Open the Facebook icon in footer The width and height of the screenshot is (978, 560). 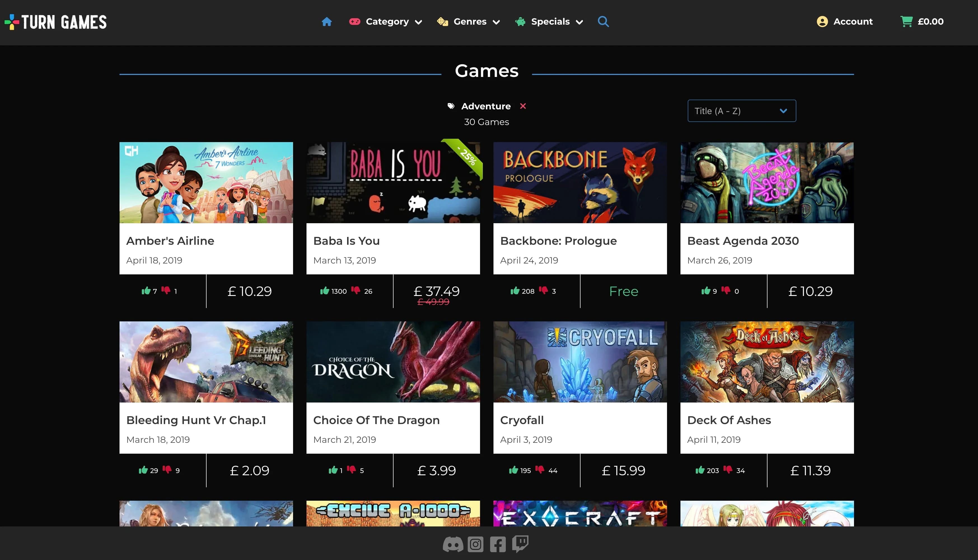(x=498, y=544)
